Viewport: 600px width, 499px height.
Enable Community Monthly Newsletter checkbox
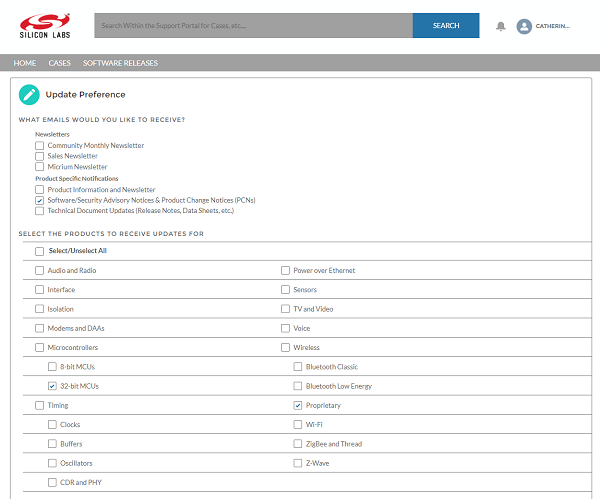point(40,146)
